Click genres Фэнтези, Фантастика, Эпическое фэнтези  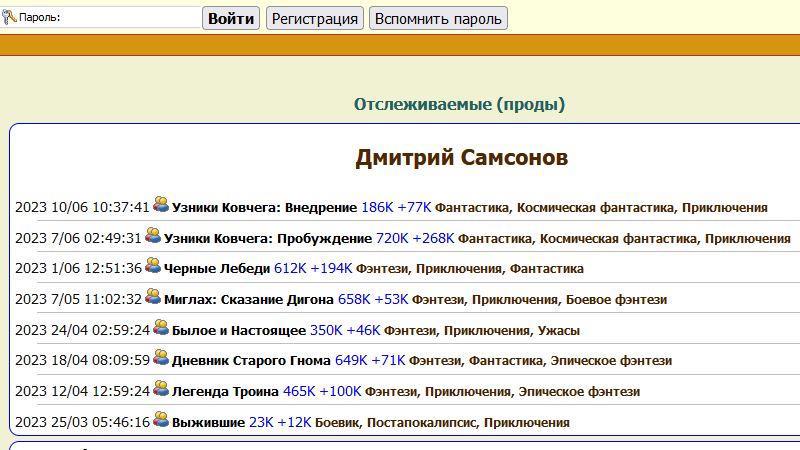click(540, 361)
